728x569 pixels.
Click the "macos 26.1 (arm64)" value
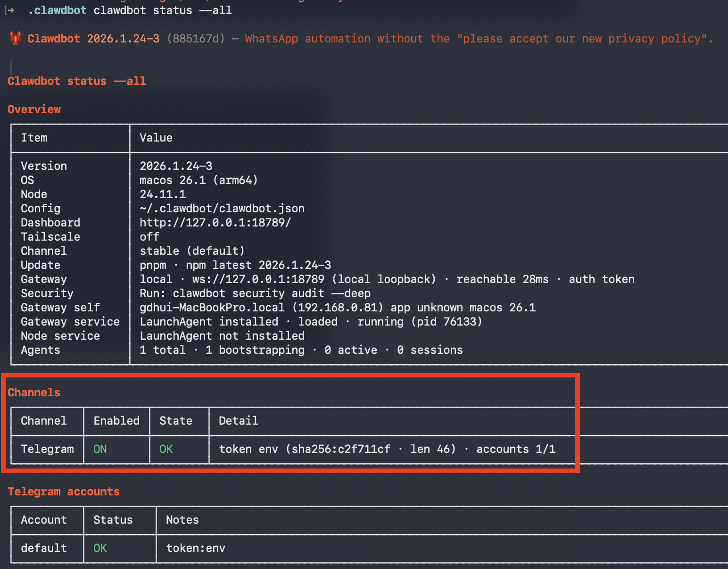click(199, 180)
